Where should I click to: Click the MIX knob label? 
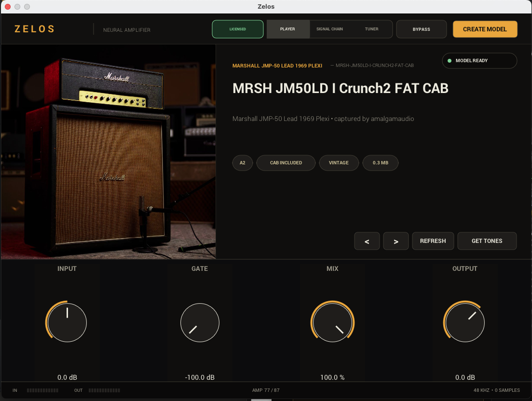[x=332, y=268]
